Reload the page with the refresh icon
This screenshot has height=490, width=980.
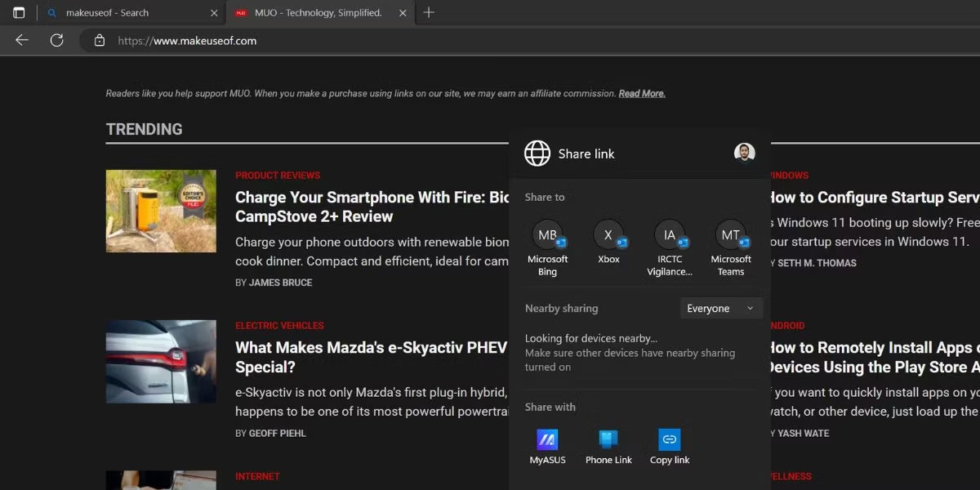tap(56, 40)
